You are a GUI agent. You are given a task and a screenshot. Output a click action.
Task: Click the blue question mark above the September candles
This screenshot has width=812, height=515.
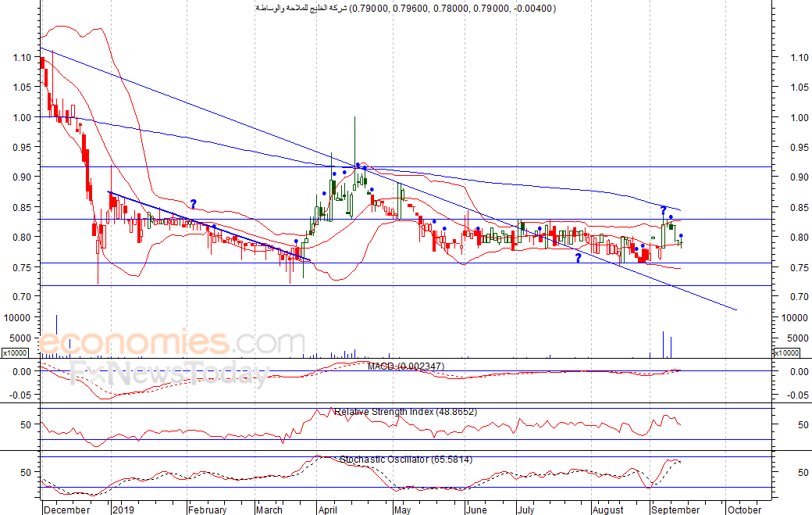coord(663,211)
